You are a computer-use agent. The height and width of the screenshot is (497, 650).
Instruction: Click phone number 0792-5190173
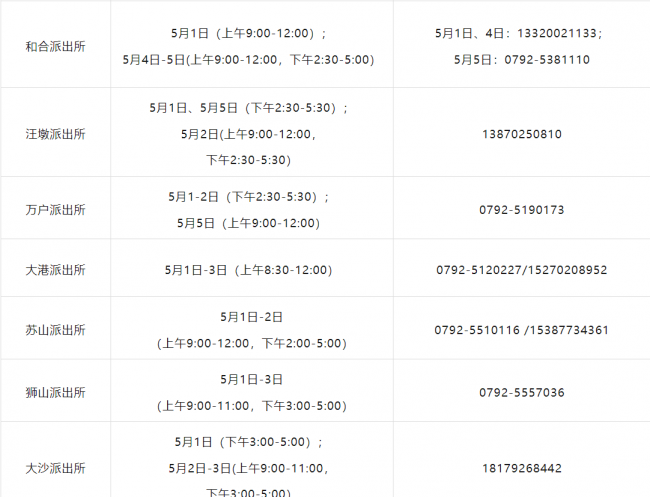(x=522, y=210)
